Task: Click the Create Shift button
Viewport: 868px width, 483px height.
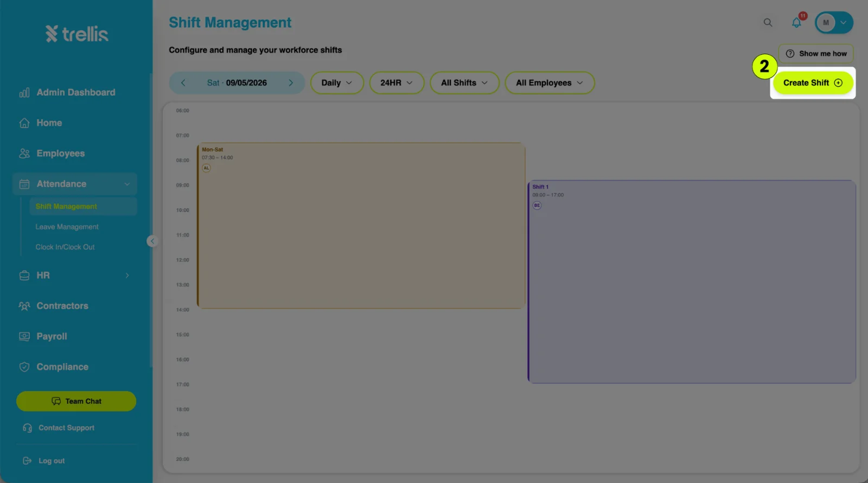Action: tap(813, 83)
